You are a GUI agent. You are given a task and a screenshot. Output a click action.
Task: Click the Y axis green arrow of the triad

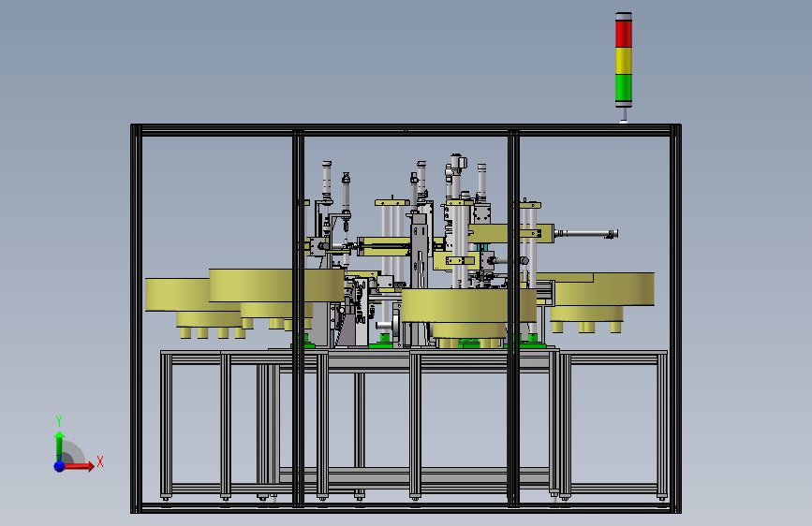[60, 446]
